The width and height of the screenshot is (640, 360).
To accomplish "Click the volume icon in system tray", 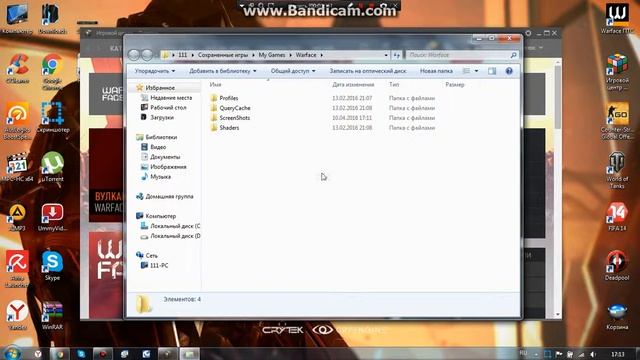I will 593,354.
